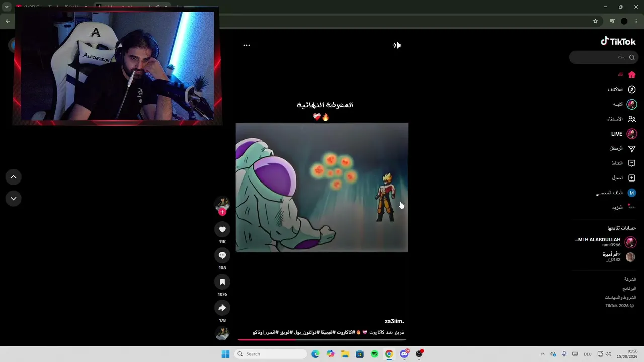Follow the creator with the red plus badge
Screen dimensions: 644x362
222,212
